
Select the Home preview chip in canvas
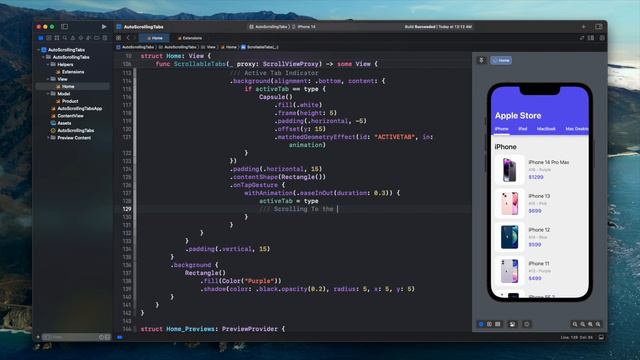(501, 60)
